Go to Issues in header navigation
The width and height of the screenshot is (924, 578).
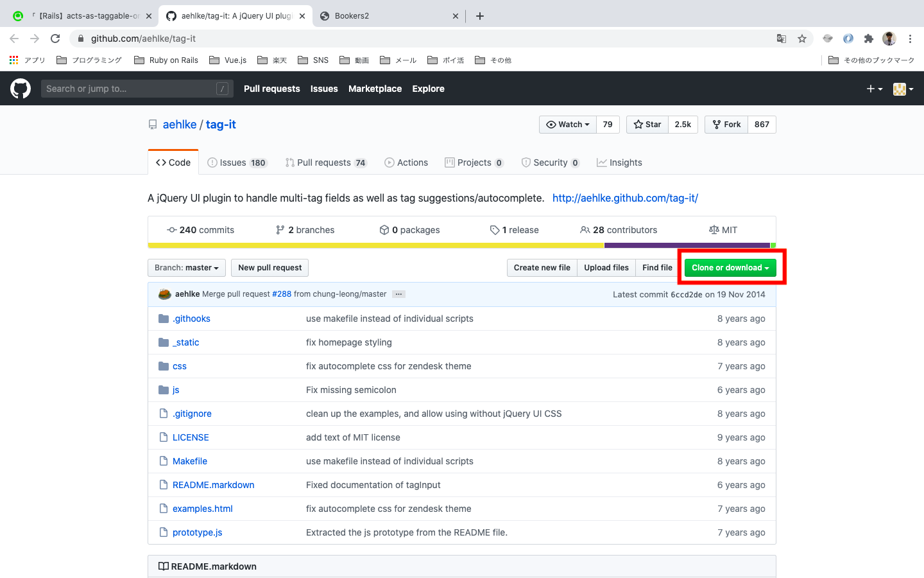click(324, 89)
